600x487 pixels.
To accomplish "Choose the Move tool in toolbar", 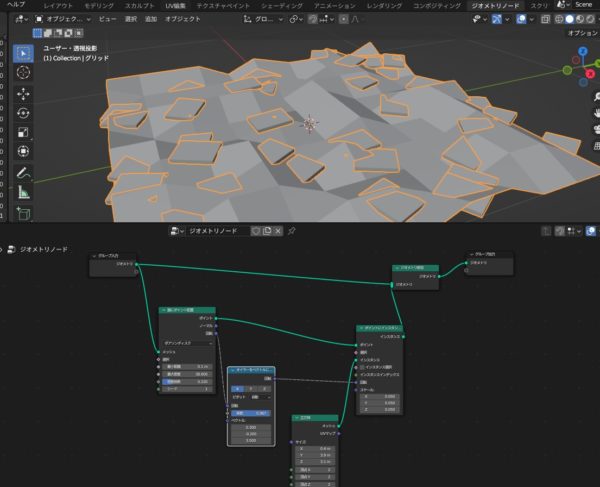I will 24,92.
